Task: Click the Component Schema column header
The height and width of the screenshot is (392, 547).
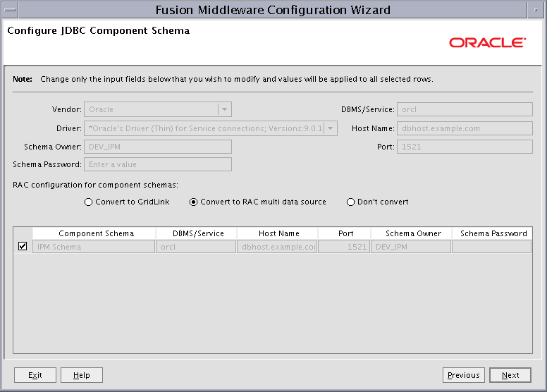Action: 94,233
